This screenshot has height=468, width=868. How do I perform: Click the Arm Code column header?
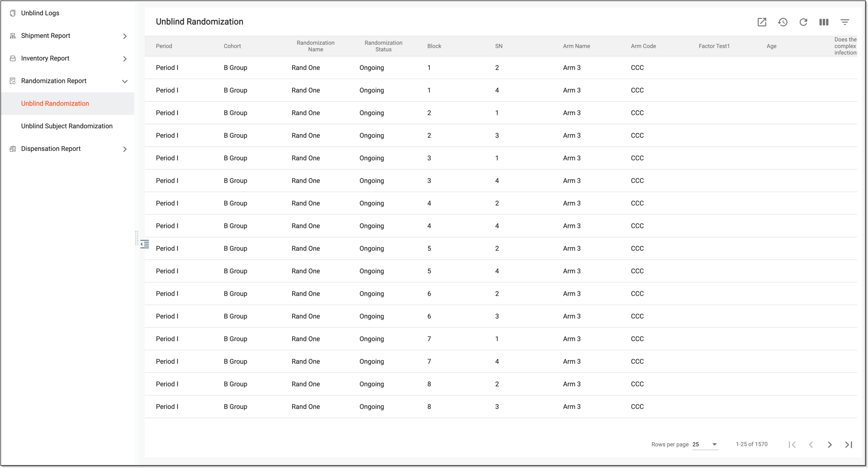click(x=643, y=46)
